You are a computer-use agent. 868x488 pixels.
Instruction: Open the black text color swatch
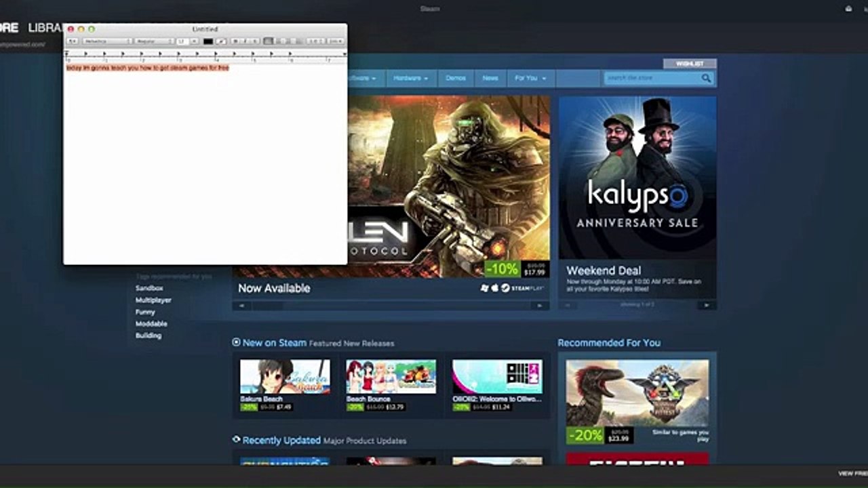[208, 41]
